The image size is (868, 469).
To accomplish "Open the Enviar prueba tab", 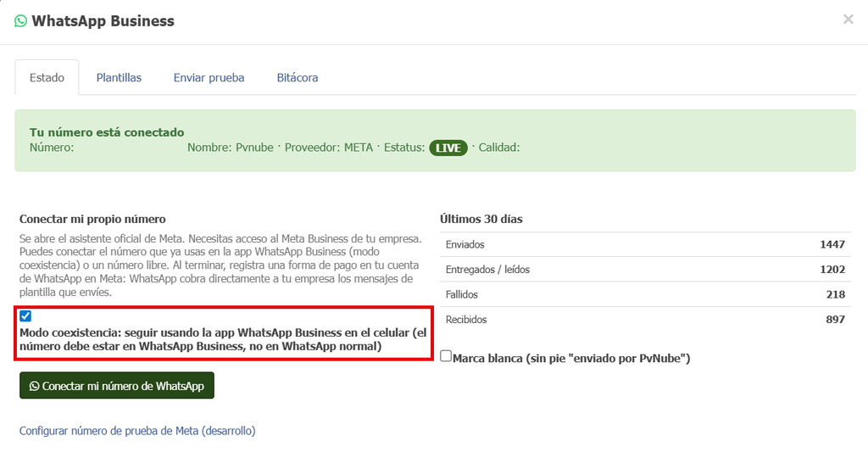I will point(209,77).
